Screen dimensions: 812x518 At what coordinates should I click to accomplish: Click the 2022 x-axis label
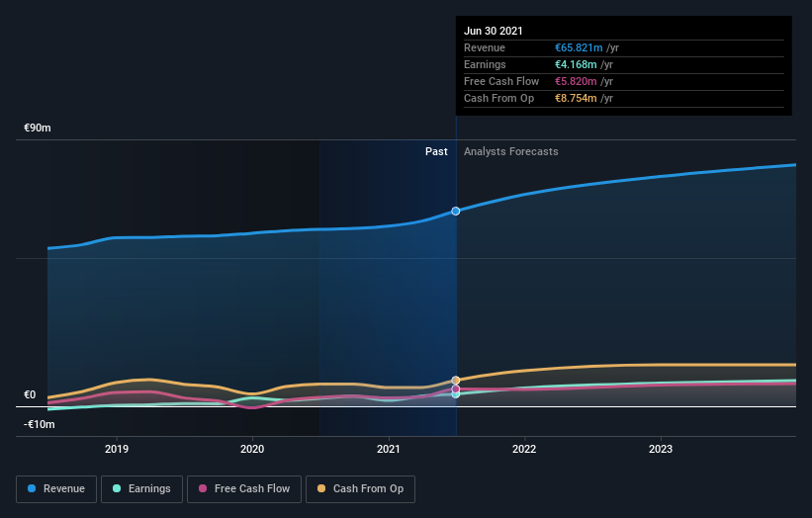tap(524, 449)
